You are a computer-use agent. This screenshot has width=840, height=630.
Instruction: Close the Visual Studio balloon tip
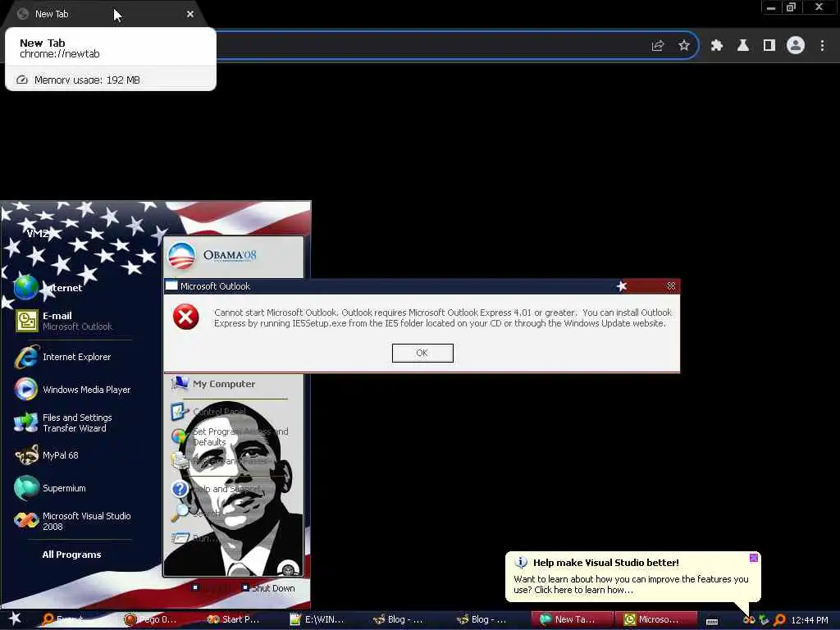[x=754, y=558]
